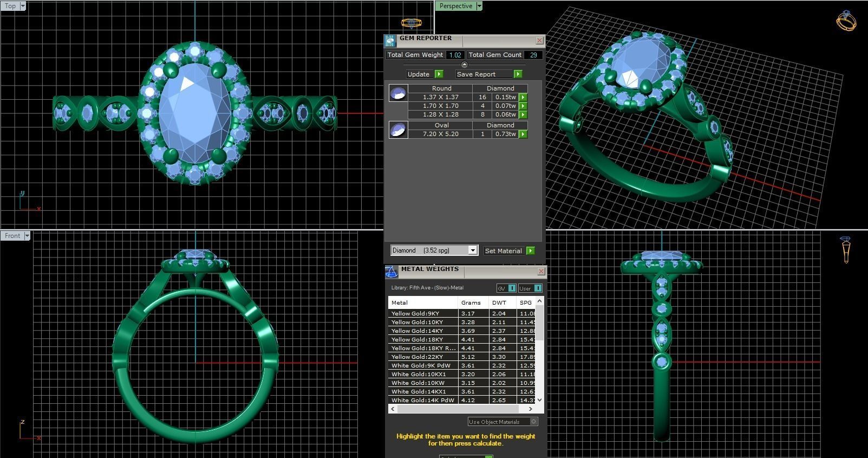Select the Yellow Gold:14KY row
This screenshot has width=868, height=458.
click(462, 331)
